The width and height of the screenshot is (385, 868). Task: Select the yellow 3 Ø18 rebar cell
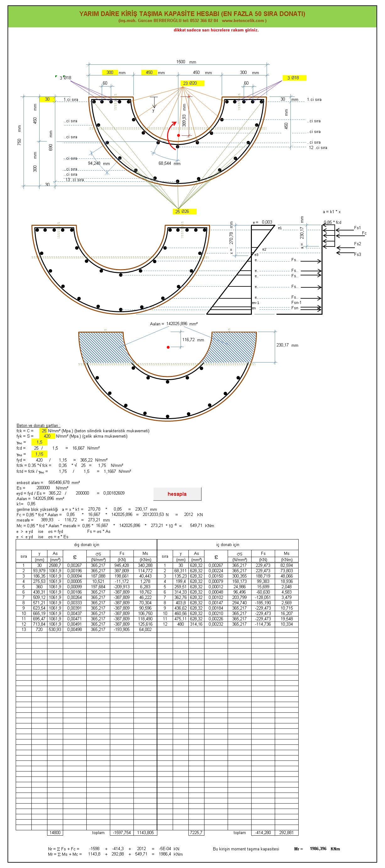tap(294, 78)
